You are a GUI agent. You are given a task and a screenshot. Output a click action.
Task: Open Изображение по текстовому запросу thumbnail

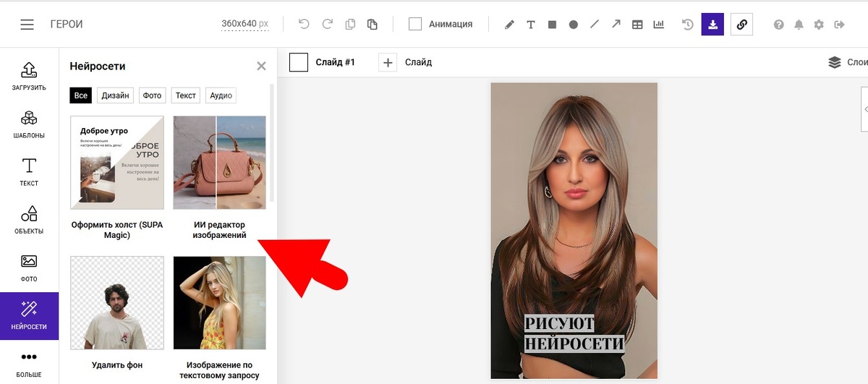coord(220,302)
